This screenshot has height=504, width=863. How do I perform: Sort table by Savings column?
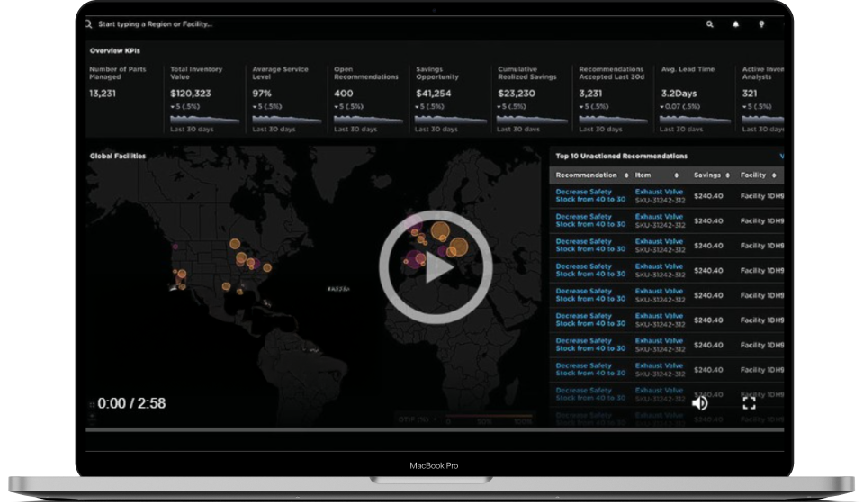(728, 175)
